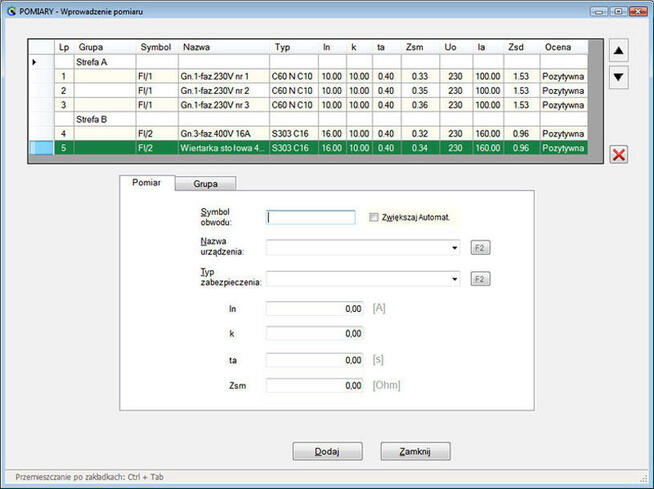The height and width of the screenshot is (489, 654).
Task: Click the red X delete row icon
Action: point(619,153)
